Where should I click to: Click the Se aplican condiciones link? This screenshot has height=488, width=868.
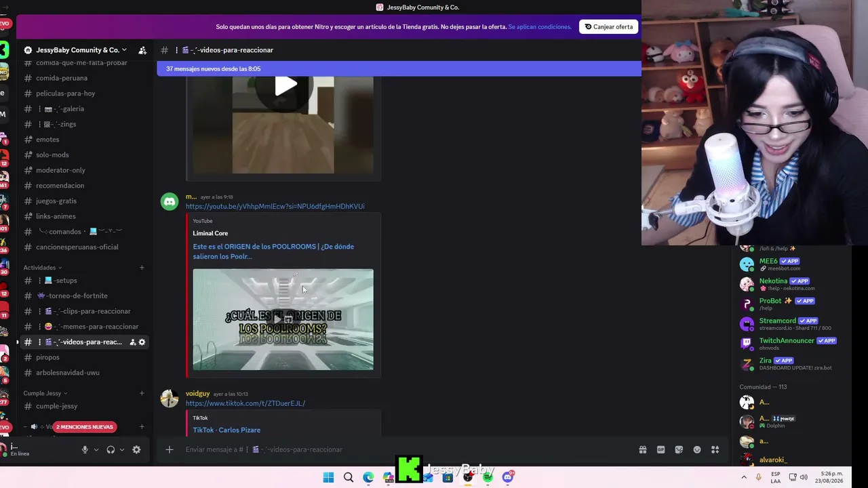coord(540,26)
